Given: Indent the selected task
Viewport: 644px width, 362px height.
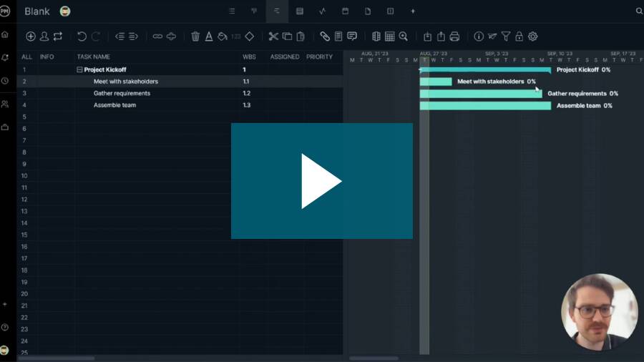Looking at the screenshot, I should coord(133,36).
